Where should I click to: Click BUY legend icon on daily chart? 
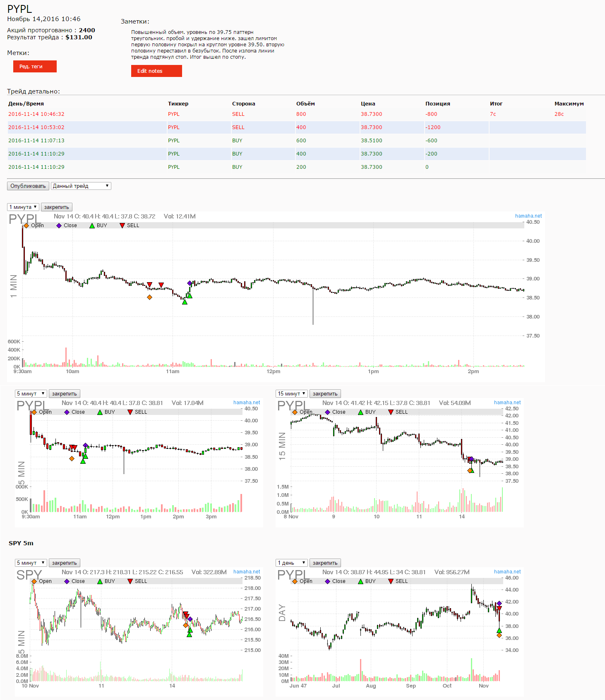360,581
